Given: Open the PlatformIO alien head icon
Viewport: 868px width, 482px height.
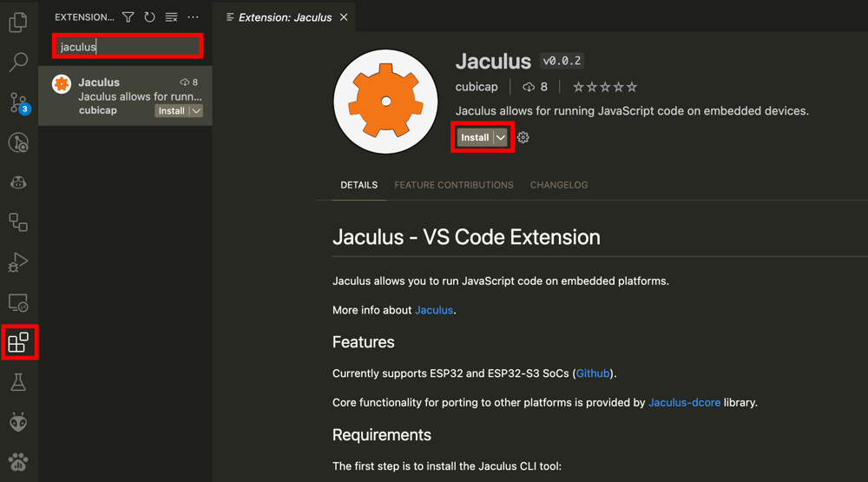Looking at the screenshot, I should click(18, 422).
